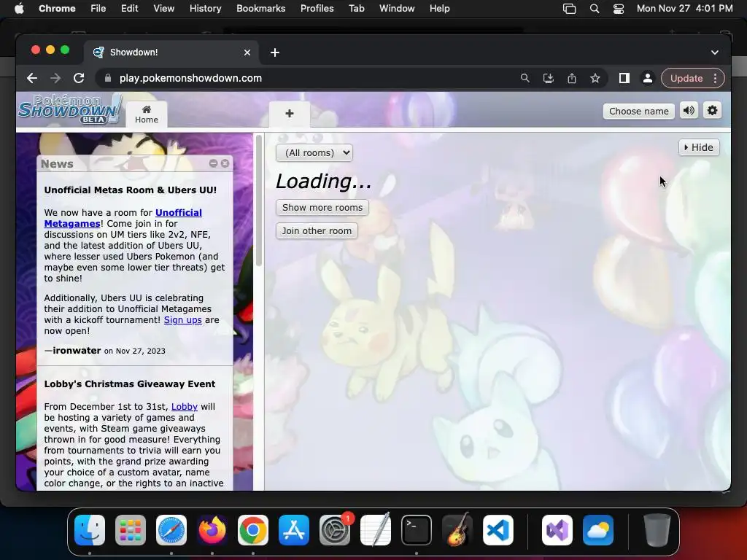Click the share page icon
The width and height of the screenshot is (747, 560).
pos(572,78)
